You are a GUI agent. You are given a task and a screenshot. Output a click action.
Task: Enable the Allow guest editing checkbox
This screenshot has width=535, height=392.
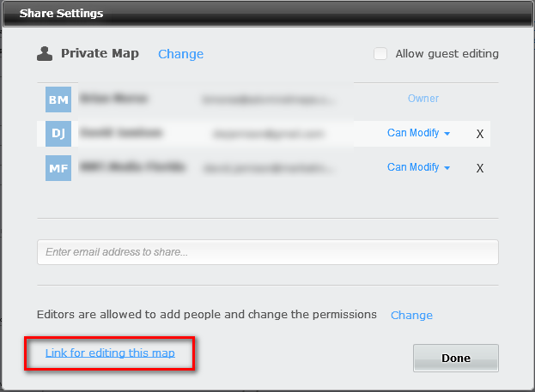[380, 54]
